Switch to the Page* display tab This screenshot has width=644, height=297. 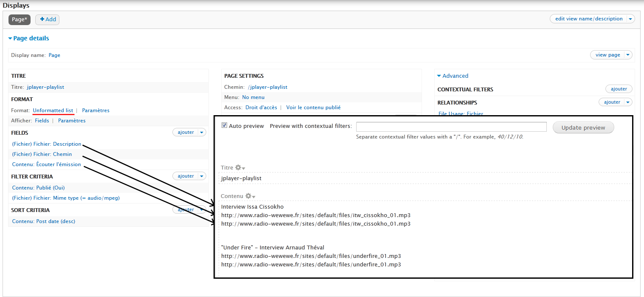pyautogui.click(x=19, y=19)
